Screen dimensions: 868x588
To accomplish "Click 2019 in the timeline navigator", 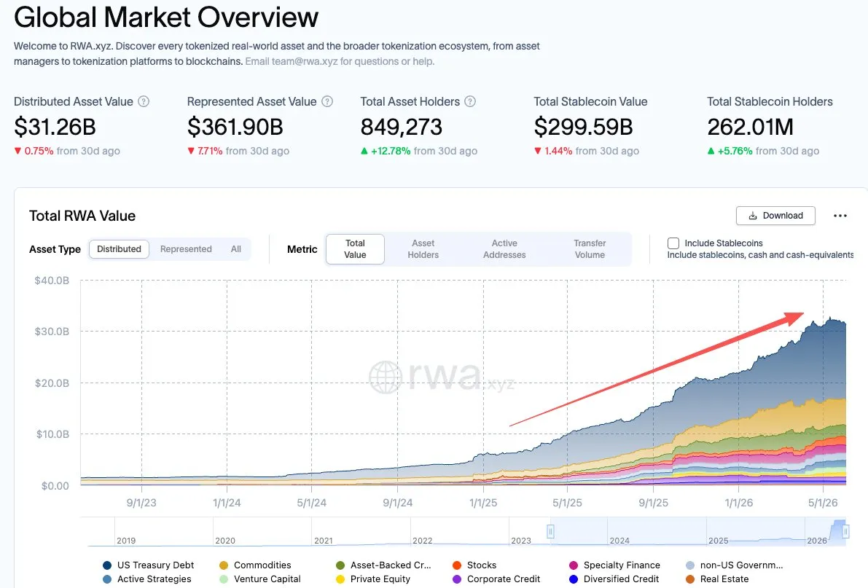I will [126, 541].
